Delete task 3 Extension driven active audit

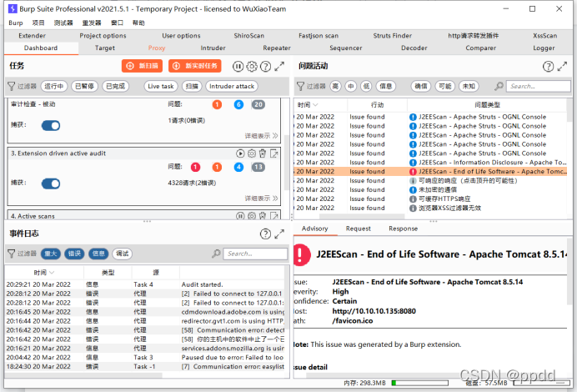click(263, 153)
